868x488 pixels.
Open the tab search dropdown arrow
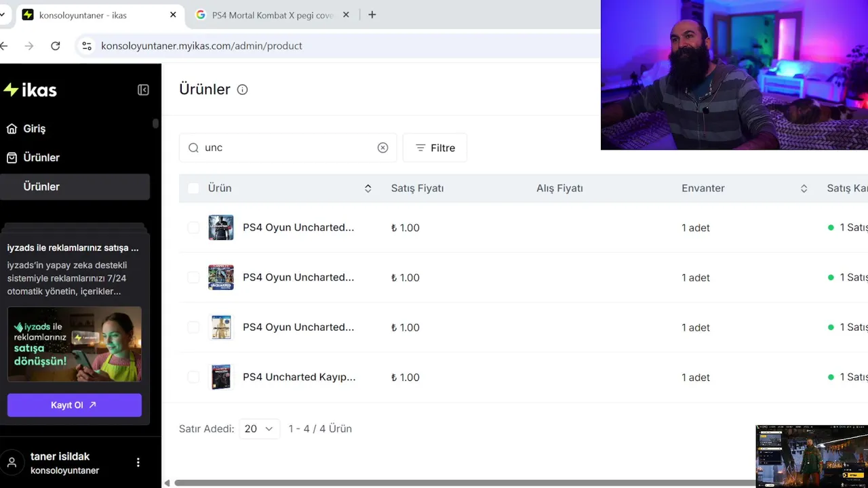pyautogui.click(x=3, y=15)
